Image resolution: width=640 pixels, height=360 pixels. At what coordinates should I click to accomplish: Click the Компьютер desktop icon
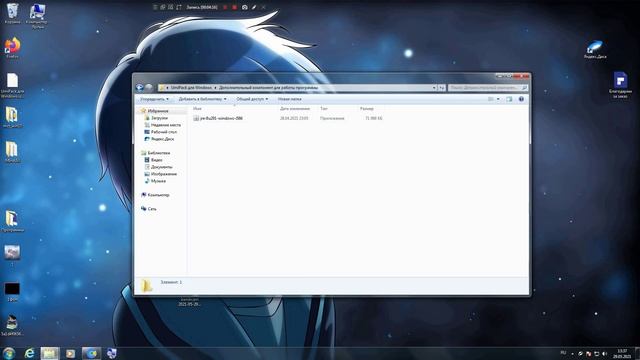pyautogui.click(x=37, y=15)
